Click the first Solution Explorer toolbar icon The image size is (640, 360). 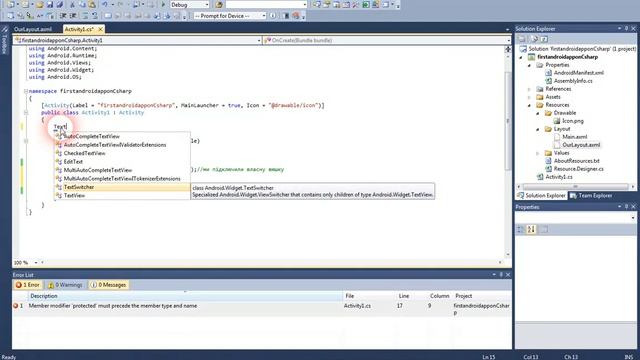(522, 39)
